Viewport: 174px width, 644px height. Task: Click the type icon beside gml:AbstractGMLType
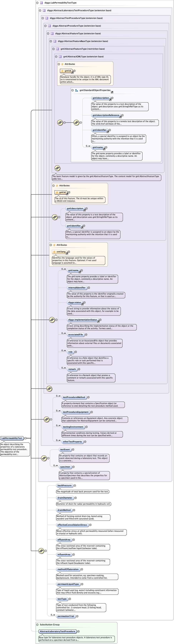pyautogui.click(x=60, y=57)
